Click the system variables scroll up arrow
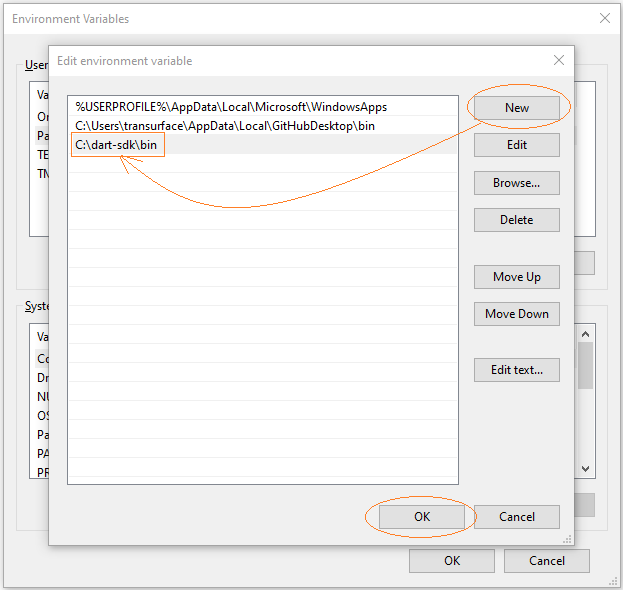The image size is (623, 590). tap(585, 334)
